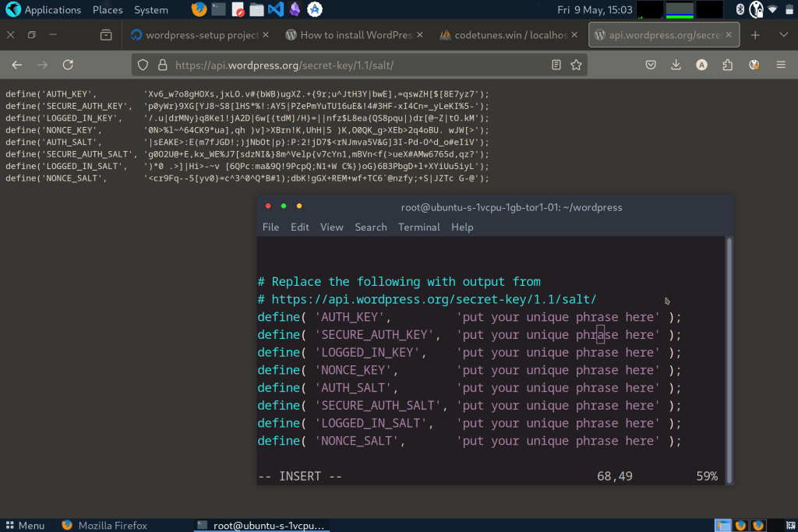Open the terminal Edit menu
The width and height of the screenshot is (798, 532).
point(300,227)
